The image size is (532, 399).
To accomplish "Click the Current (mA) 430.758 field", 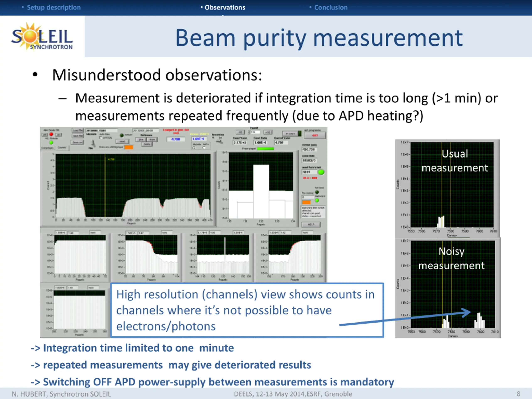I will (x=309, y=149).
